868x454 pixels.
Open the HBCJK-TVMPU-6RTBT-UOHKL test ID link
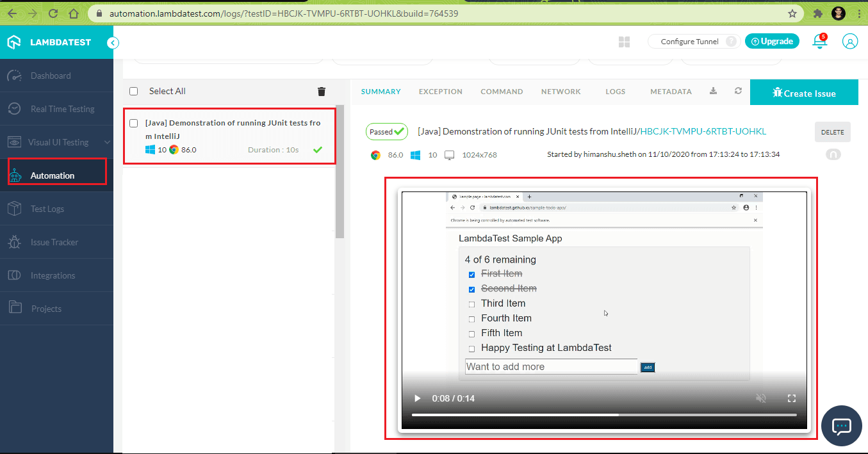tap(703, 131)
